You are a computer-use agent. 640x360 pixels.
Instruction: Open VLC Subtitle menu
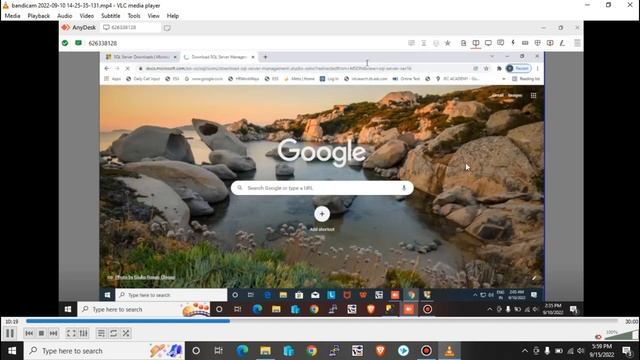[111, 16]
